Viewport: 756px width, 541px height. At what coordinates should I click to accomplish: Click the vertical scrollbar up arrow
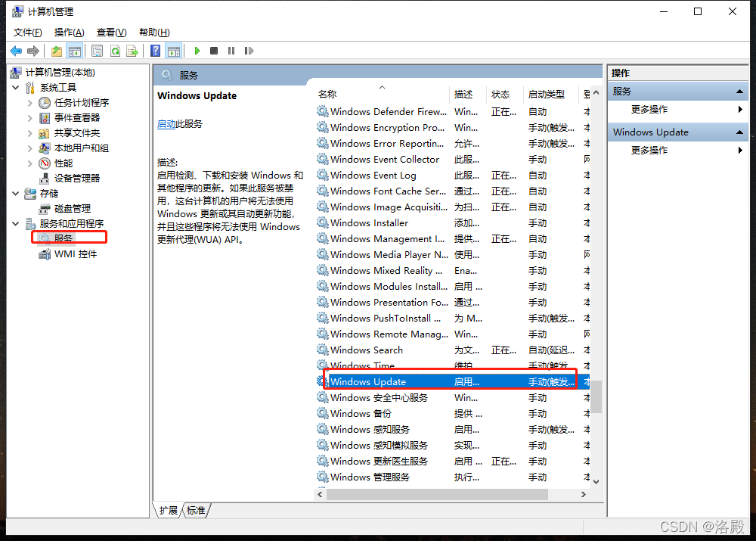(596, 92)
